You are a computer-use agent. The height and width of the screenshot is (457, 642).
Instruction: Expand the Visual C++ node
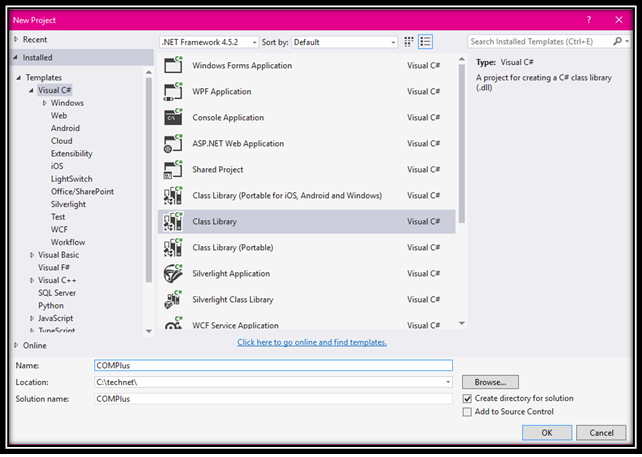click(32, 280)
